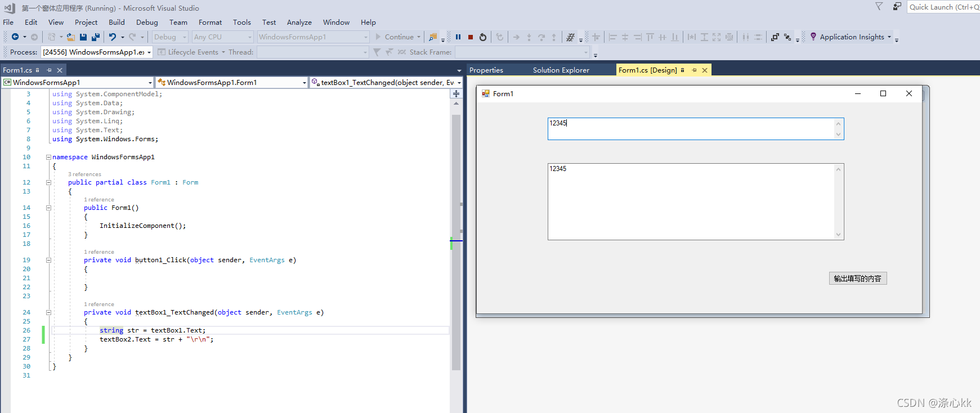Open the Format menu
Screen dimensions: 980x413
pos(210,23)
